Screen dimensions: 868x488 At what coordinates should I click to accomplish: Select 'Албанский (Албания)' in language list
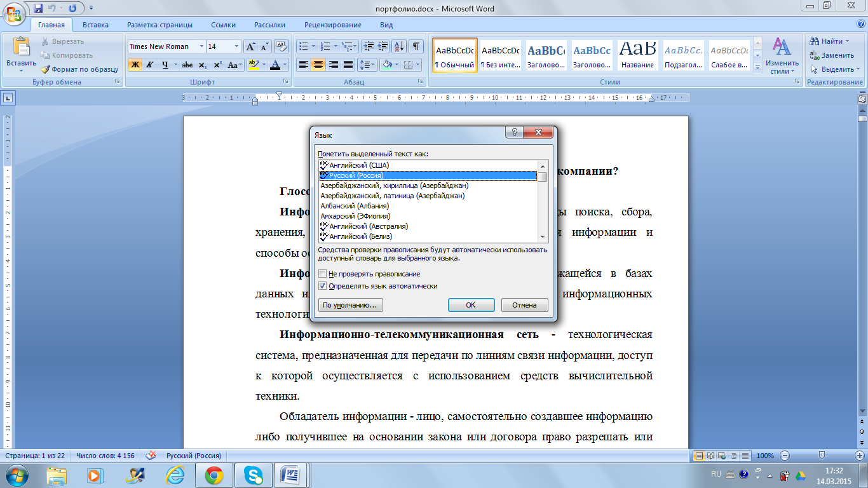click(x=428, y=206)
